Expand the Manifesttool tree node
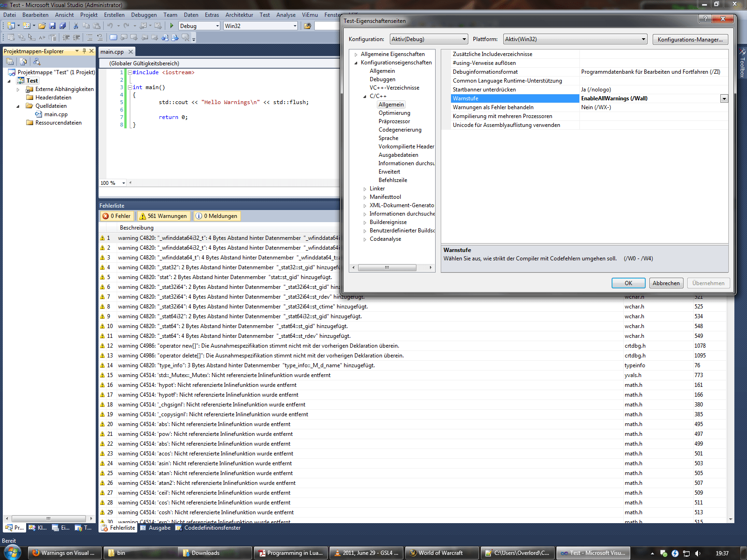The height and width of the screenshot is (560, 747). tap(365, 197)
